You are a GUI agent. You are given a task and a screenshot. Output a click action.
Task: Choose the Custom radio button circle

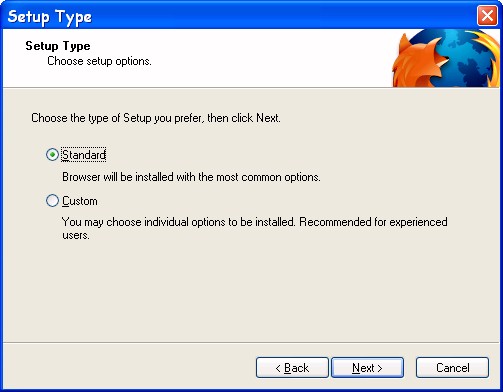coord(52,201)
